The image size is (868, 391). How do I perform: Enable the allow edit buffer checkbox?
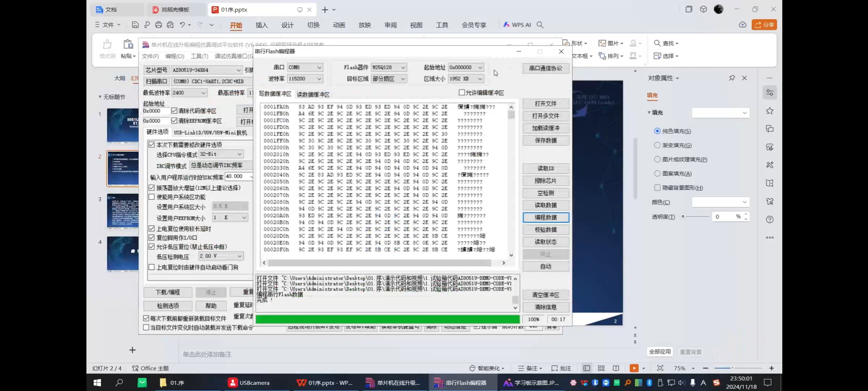462,93
